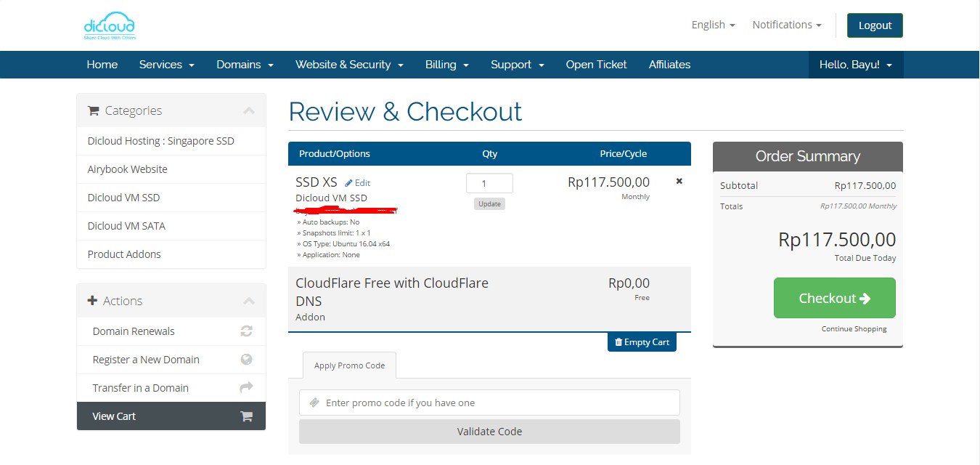Open the Support menu
Image resolution: width=980 pixels, height=465 pixels.
point(518,65)
